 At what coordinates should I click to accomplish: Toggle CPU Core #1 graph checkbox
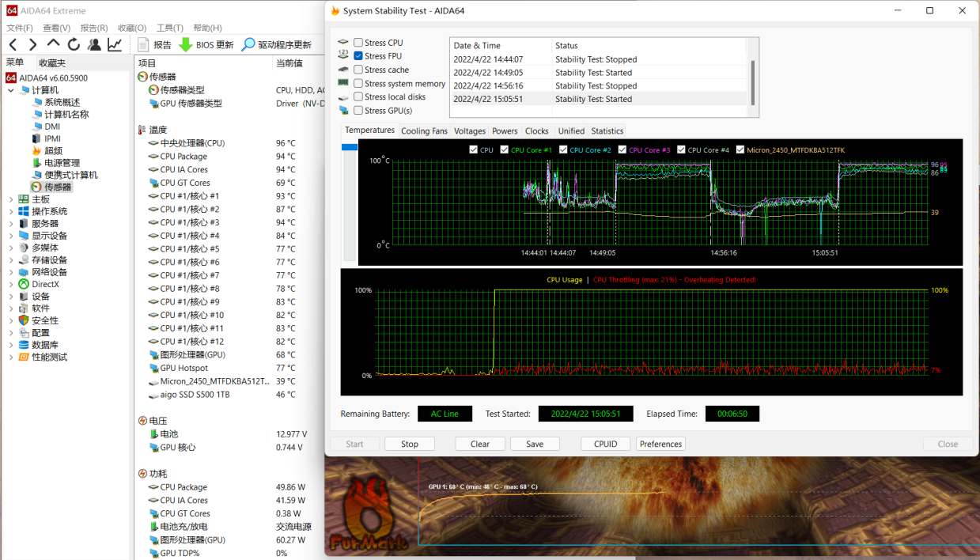505,149
